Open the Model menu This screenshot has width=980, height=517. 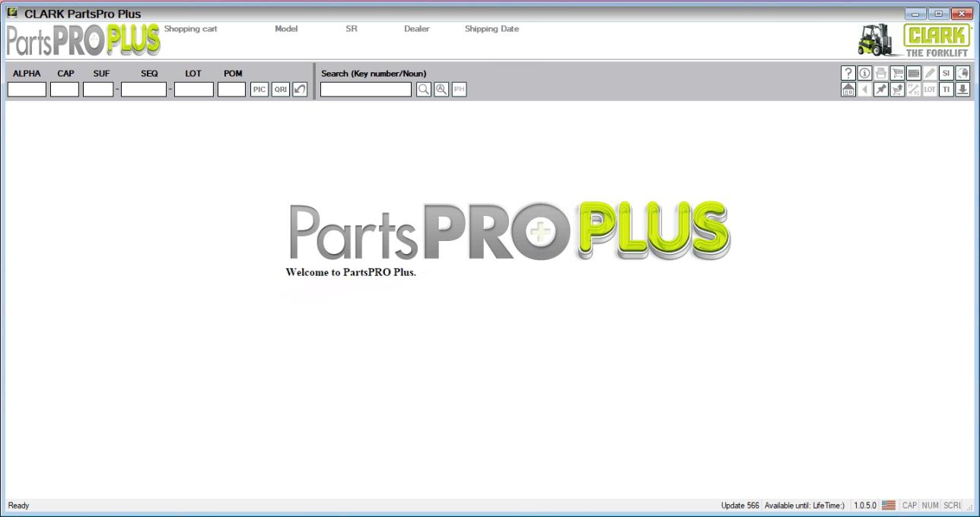pyautogui.click(x=285, y=29)
